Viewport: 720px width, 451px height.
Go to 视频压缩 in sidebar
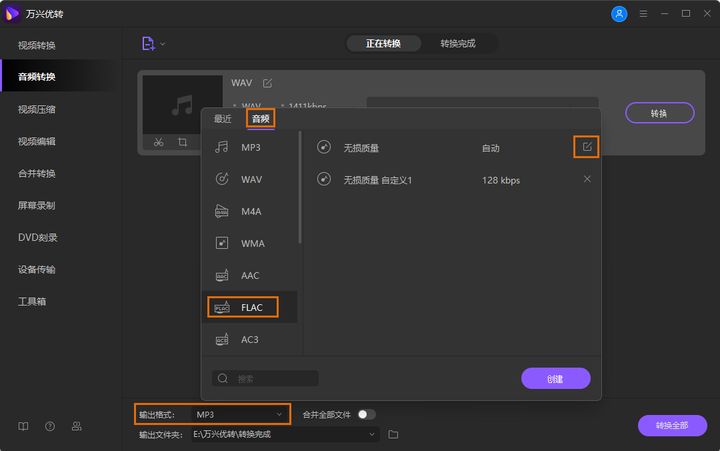point(37,109)
